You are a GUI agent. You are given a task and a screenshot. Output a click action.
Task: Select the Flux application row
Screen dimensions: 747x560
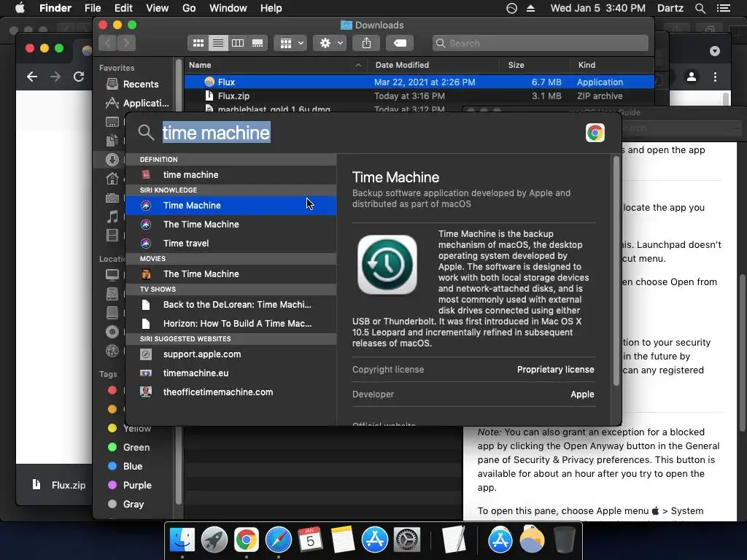click(x=419, y=82)
